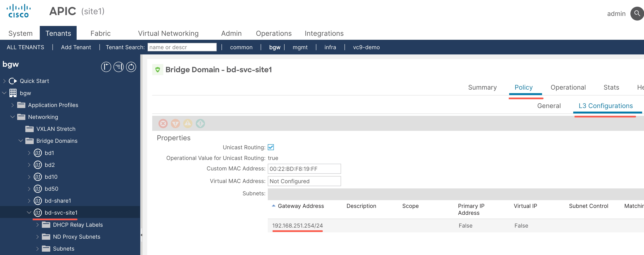Open the mgmt tenant link
The width and height of the screenshot is (644, 255).
pyautogui.click(x=300, y=47)
